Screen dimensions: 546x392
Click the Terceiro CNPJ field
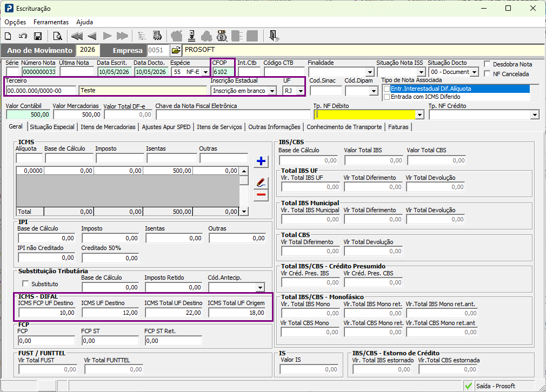coord(41,91)
